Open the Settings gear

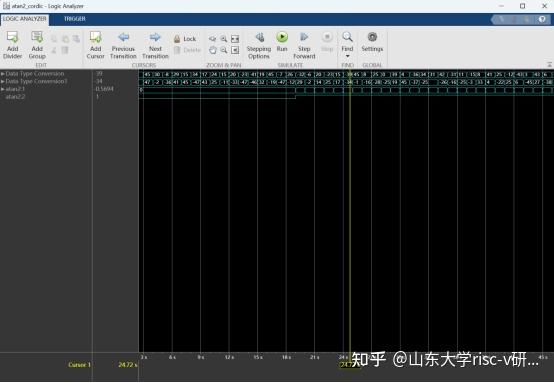pyautogui.click(x=372, y=42)
